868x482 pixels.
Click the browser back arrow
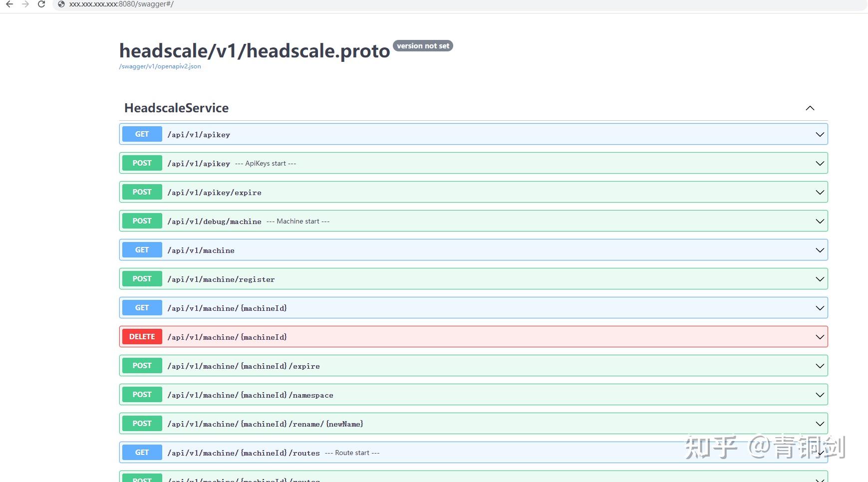(9, 4)
